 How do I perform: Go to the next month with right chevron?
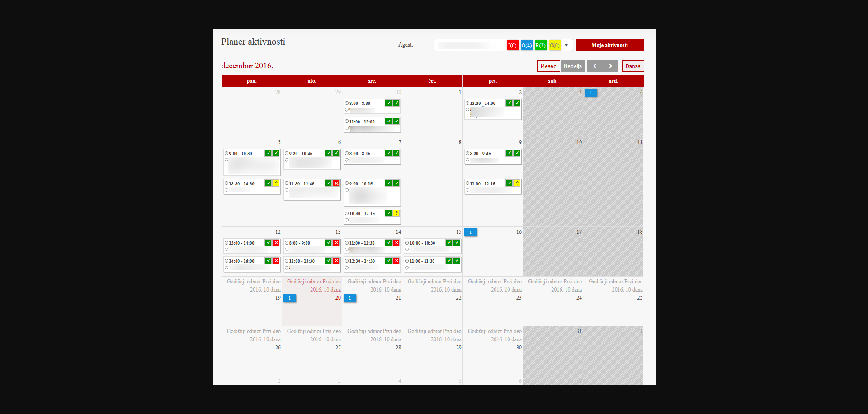(x=610, y=66)
